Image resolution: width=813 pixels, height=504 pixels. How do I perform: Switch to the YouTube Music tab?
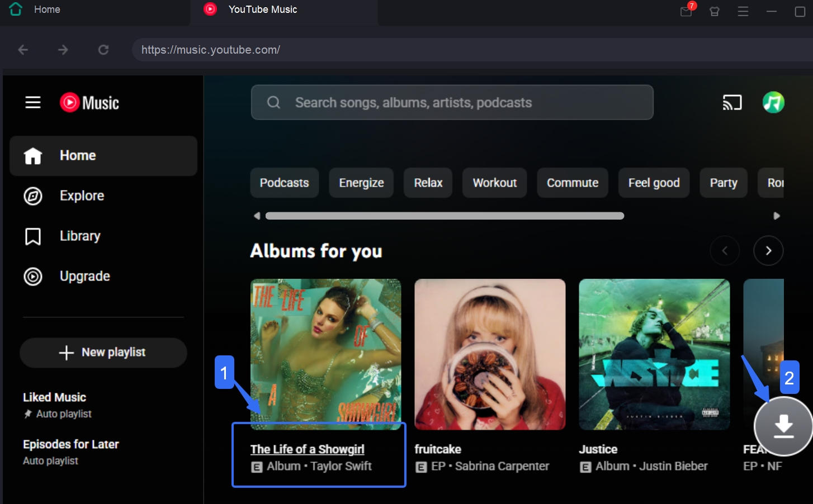[x=262, y=9]
